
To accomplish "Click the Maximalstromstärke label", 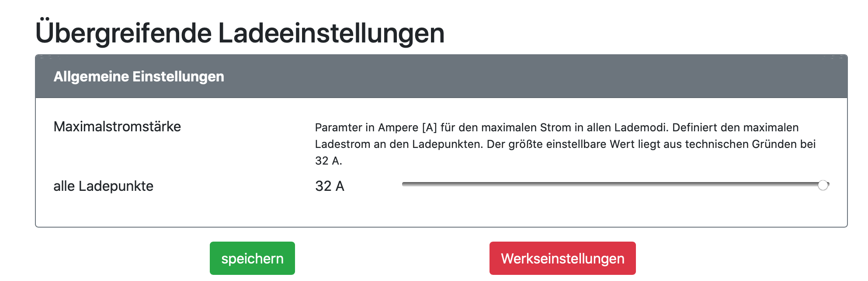I will click(117, 126).
